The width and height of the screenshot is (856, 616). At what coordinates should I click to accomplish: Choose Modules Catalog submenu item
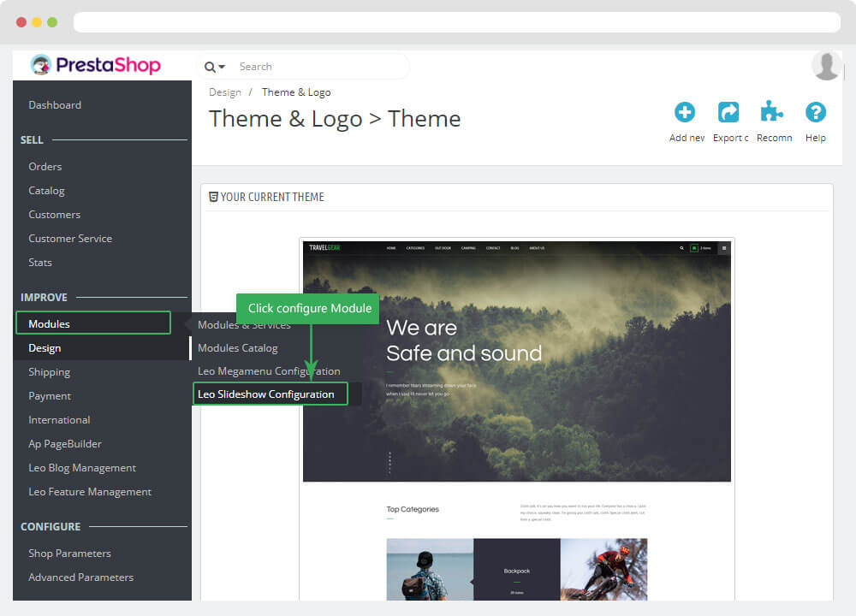point(238,348)
